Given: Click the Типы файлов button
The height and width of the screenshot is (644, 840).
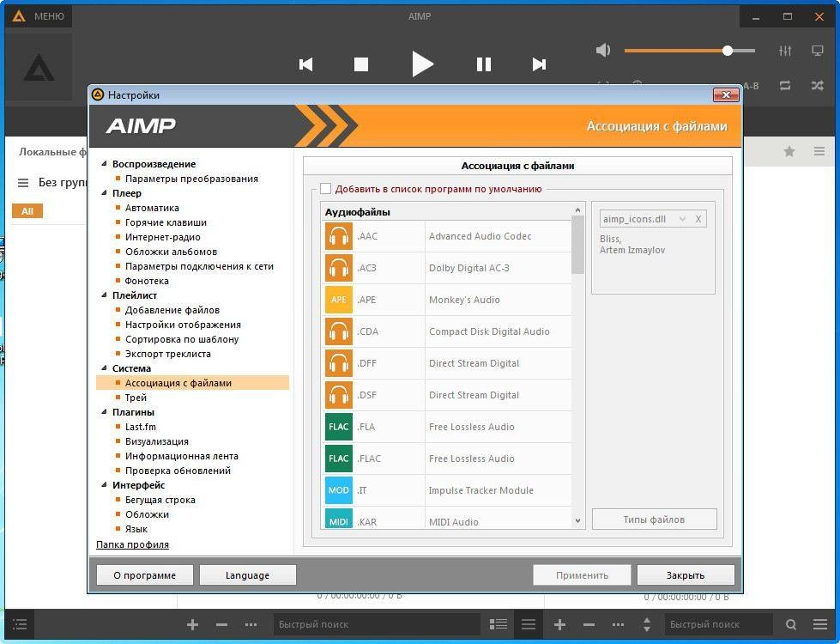Looking at the screenshot, I should click(x=654, y=519).
